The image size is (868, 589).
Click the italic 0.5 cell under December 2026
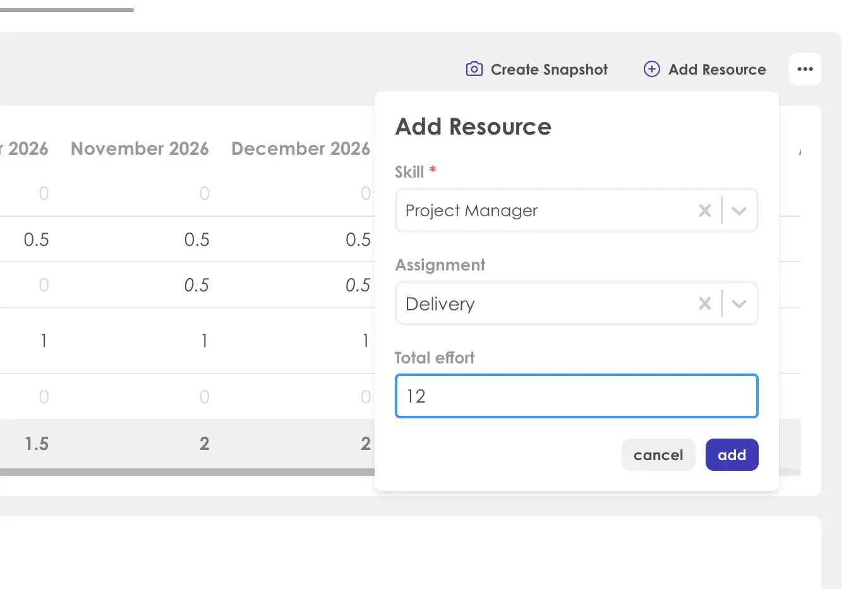point(358,285)
